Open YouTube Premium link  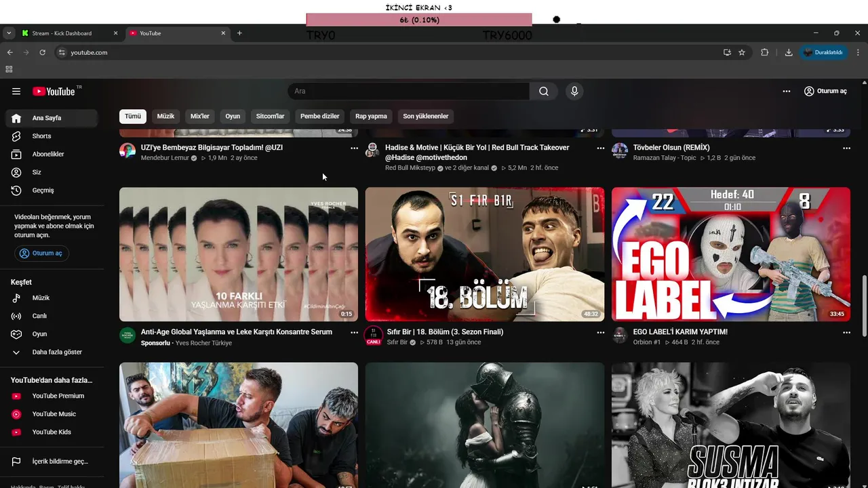tap(53, 396)
